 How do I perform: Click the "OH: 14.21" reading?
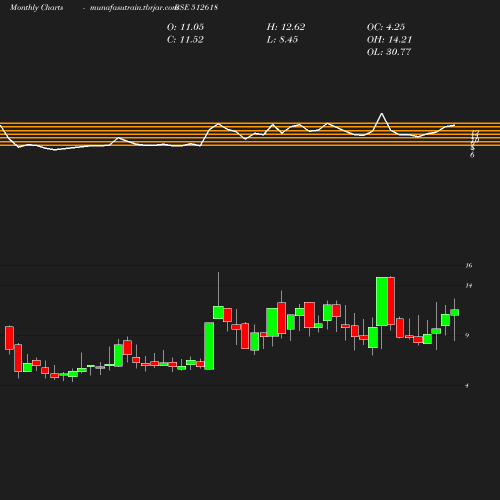tap(389, 40)
